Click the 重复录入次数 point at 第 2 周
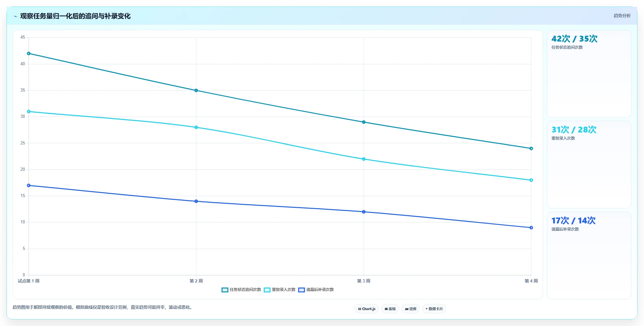Image resolution: width=644 pixels, height=326 pixels. pyautogui.click(x=196, y=127)
